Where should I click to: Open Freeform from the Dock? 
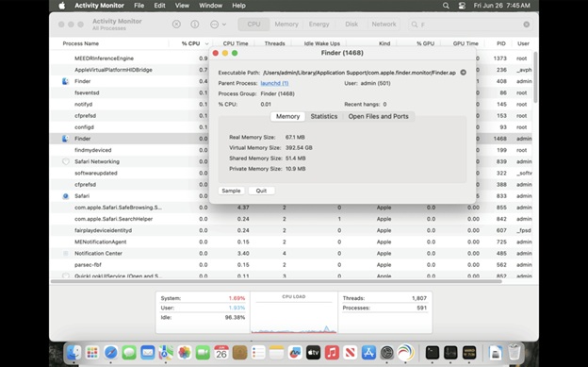[x=295, y=353]
